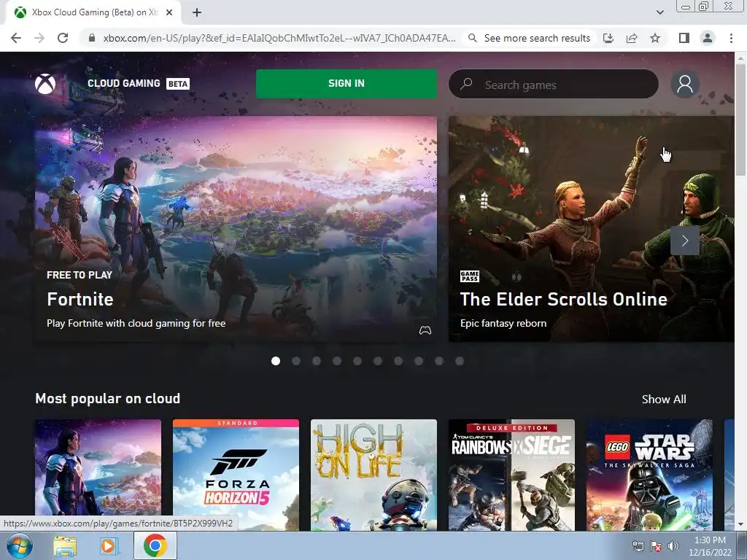This screenshot has width=747, height=560.
Task: Click the volume speaker tray icon
Action: 673,546
